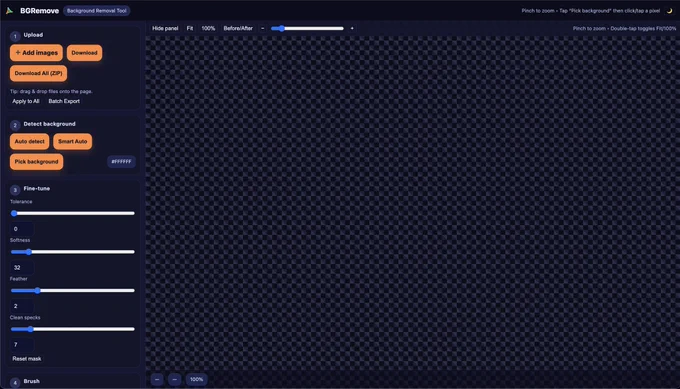Click Download All (ZIP)

(x=38, y=73)
